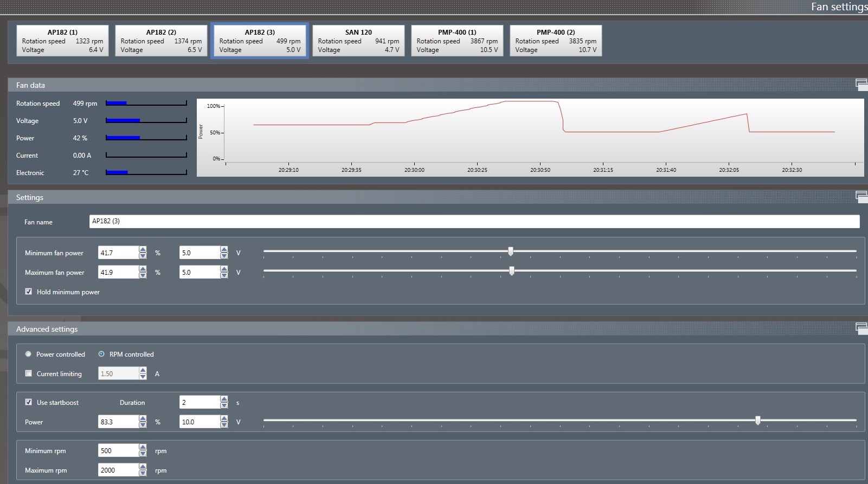The height and width of the screenshot is (484, 868).
Task: Click the Minimum fan power slider handle
Action: click(511, 251)
